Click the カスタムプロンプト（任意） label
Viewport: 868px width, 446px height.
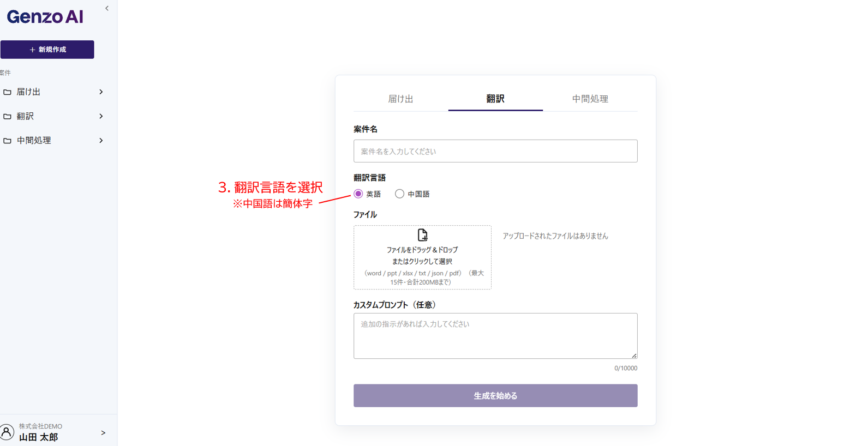397,305
